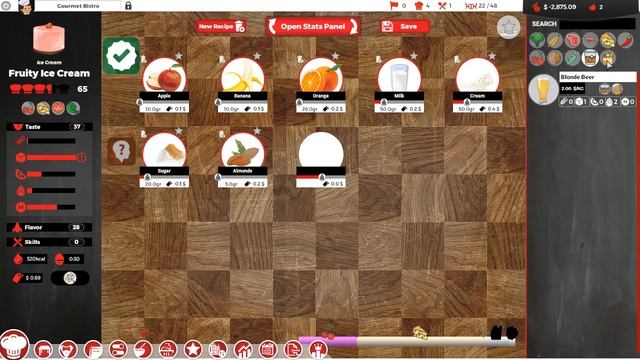Click the New Recipe trash button

(221, 27)
